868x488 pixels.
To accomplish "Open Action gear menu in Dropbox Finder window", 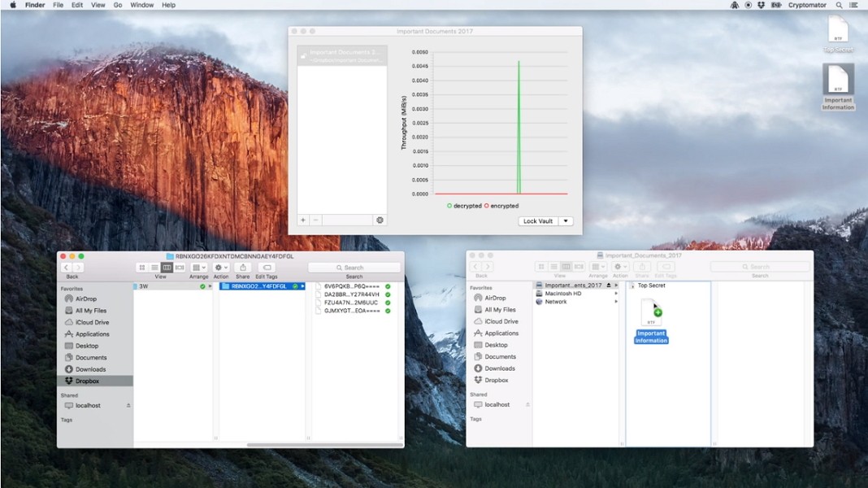I will tap(221, 268).
